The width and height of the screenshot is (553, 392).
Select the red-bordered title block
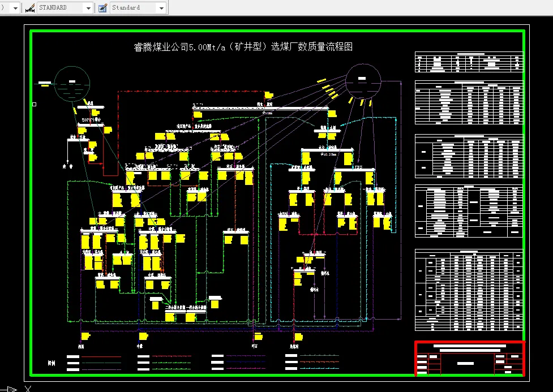(470, 359)
